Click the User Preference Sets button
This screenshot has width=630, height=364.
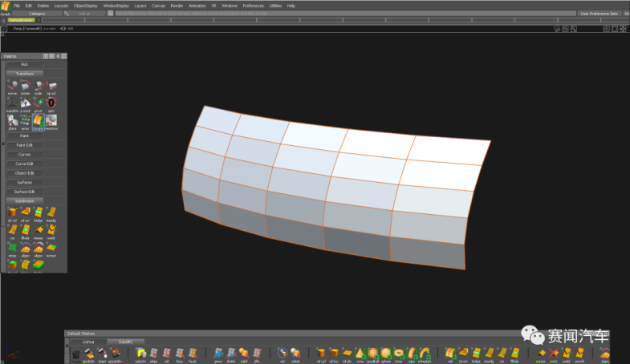599,14
